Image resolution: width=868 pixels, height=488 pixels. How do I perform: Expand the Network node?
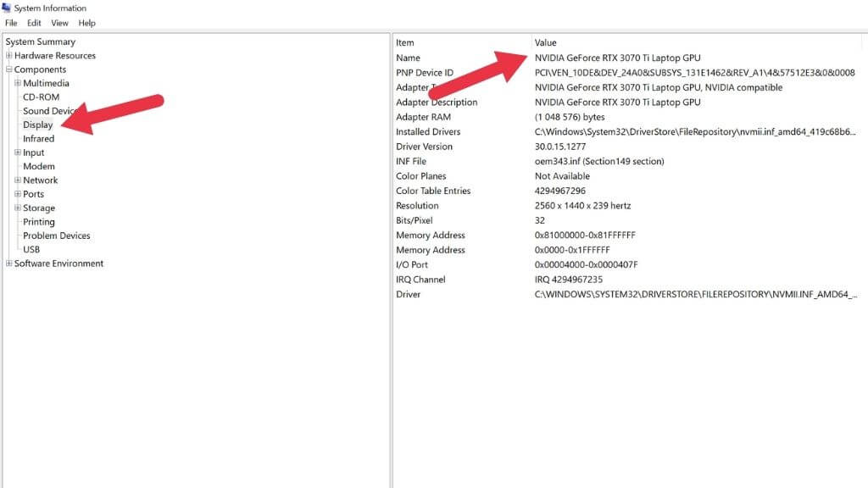(x=18, y=180)
